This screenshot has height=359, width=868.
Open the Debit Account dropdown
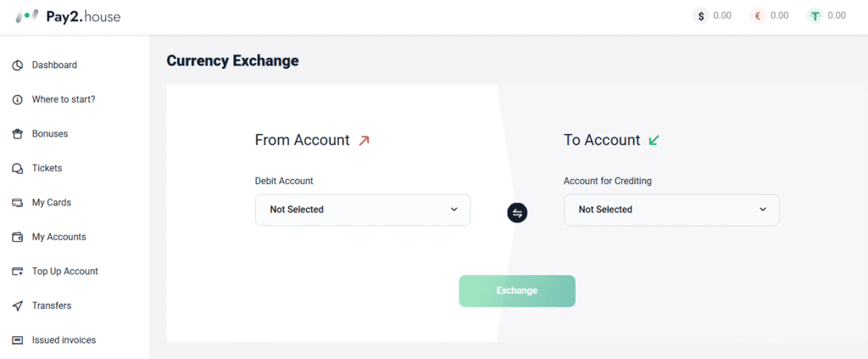[363, 210]
